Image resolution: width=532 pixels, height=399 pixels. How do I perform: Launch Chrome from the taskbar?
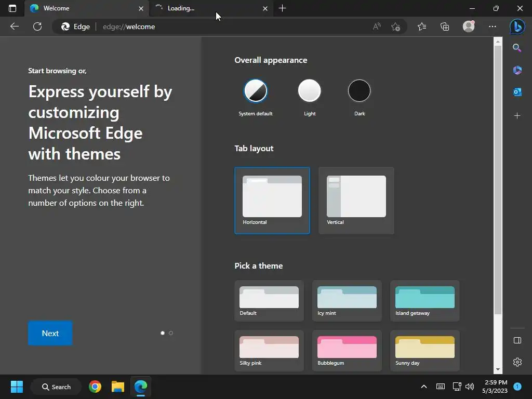coord(95,387)
